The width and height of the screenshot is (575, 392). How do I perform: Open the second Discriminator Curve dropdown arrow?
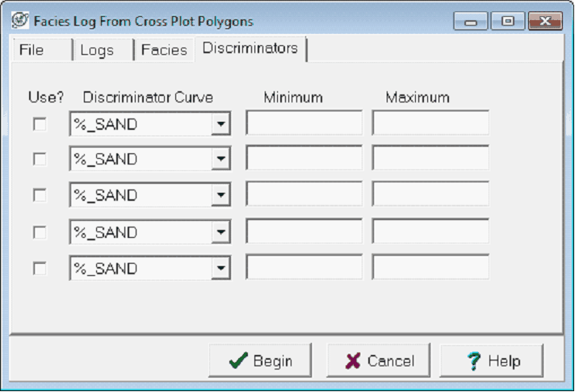click(220, 159)
